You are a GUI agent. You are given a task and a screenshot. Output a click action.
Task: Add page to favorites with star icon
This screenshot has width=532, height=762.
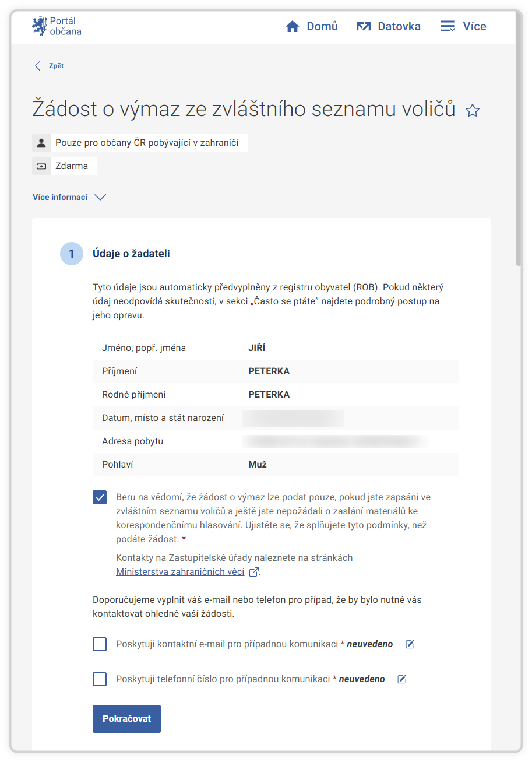tap(473, 111)
